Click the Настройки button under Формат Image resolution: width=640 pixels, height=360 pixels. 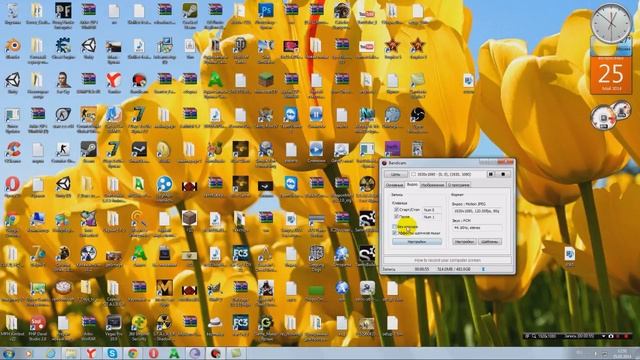pyautogui.click(x=464, y=242)
